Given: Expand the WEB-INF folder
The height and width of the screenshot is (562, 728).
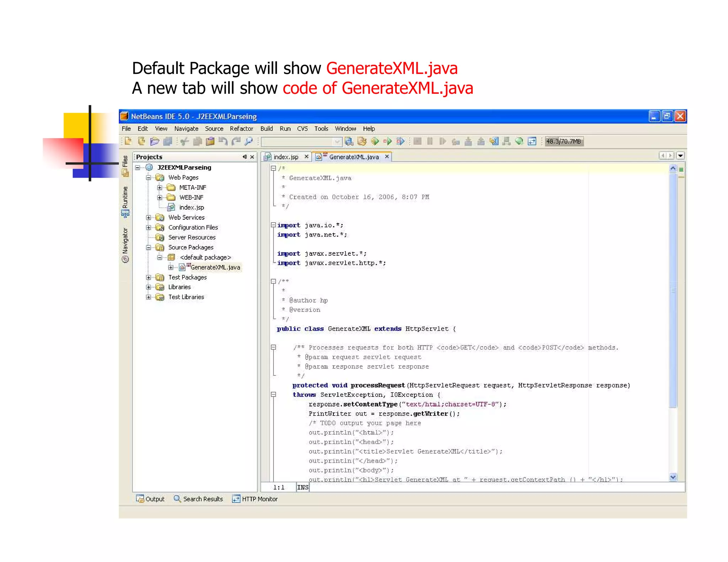Looking at the screenshot, I should coord(160,197).
